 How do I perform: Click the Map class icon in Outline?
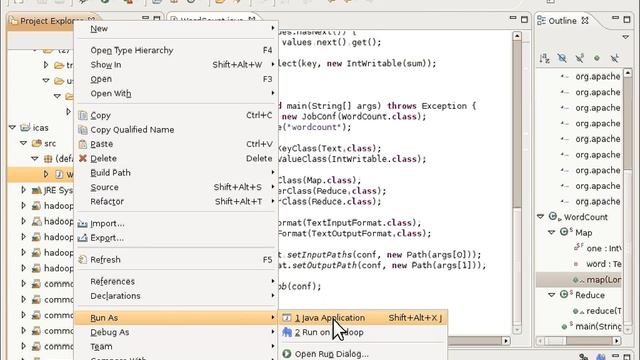pos(565,232)
